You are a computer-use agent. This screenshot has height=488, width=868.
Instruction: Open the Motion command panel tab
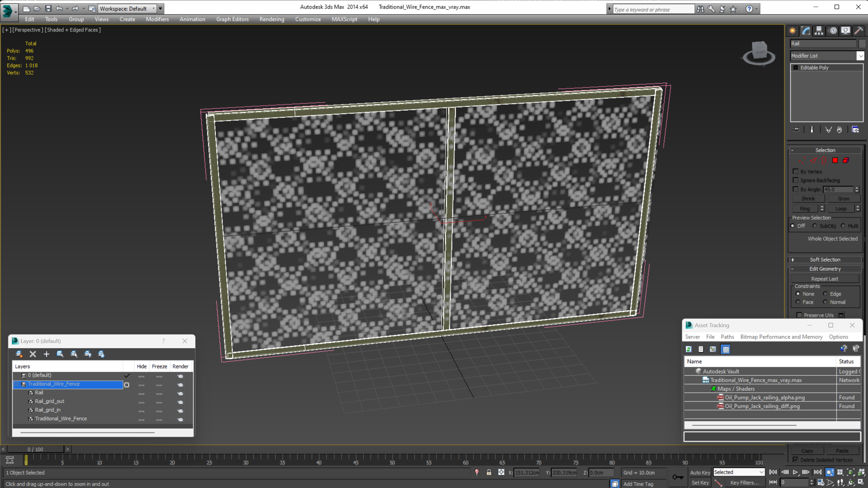[x=833, y=31]
